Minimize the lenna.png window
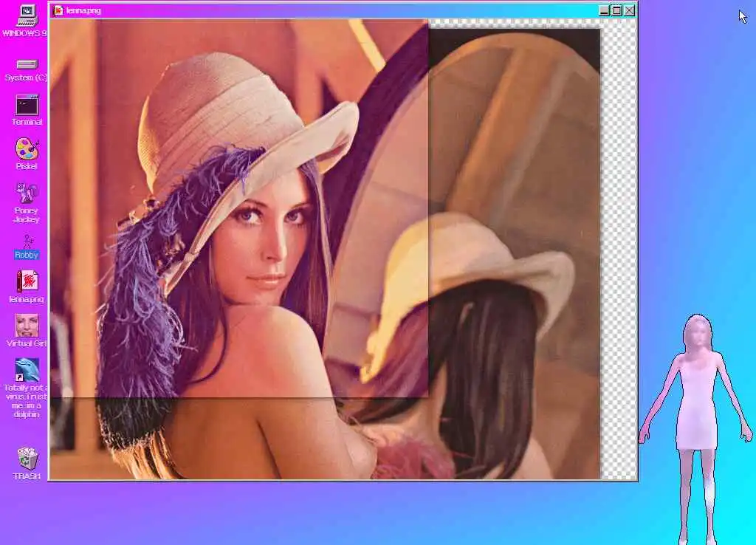The height and width of the screenshot is (545, 756). pyautogui.click(x=604, y=10)
